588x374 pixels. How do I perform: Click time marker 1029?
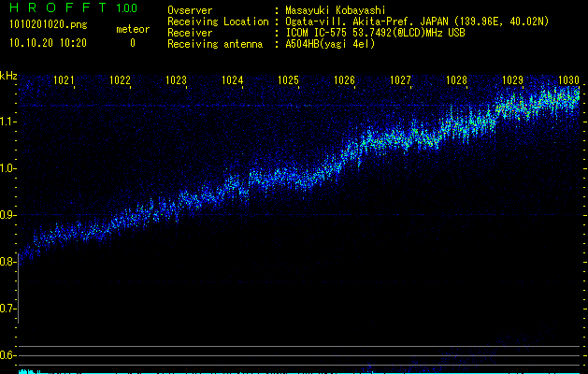point(512,80)
